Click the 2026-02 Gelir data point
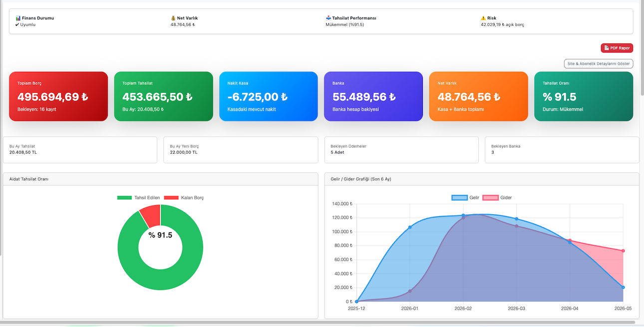The height and width of the screenshot is (327, 644). pos(463,216)
